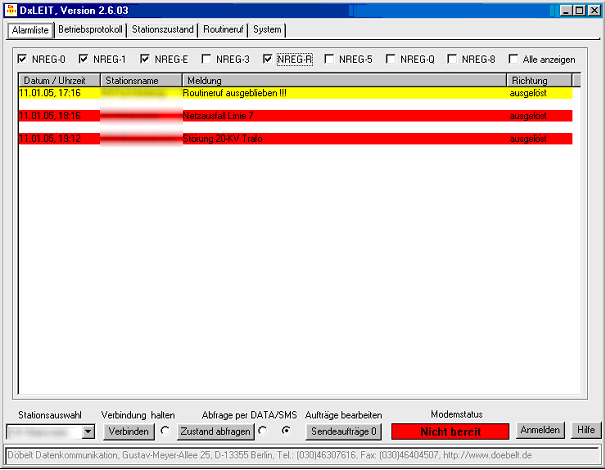
Task: Enable the NREG-Q checkbox
Action: click(x=390, y=59)
